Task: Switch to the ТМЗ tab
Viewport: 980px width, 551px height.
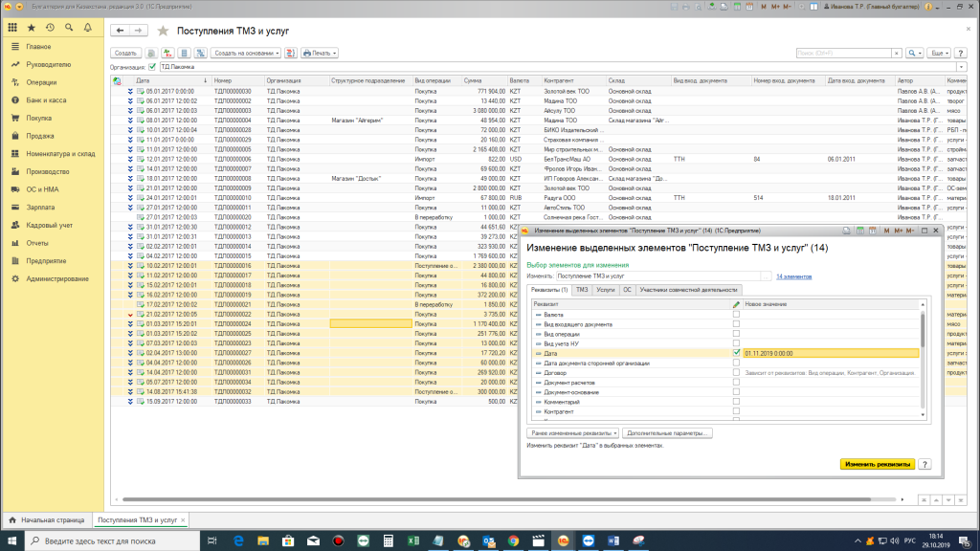Action: pos(582,290)
